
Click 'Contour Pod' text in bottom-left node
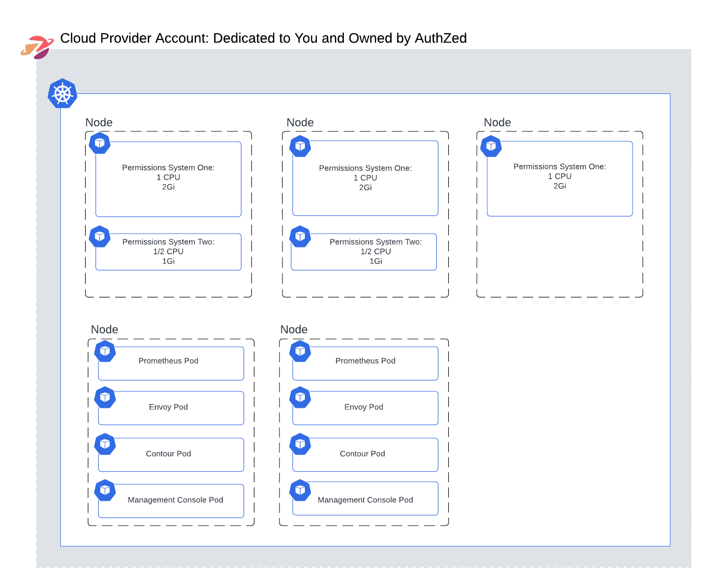point(168,454)
